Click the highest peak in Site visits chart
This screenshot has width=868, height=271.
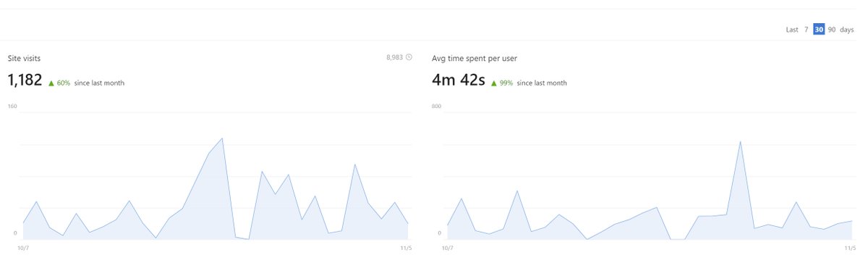pyautogui.click(x=222, y=138)
